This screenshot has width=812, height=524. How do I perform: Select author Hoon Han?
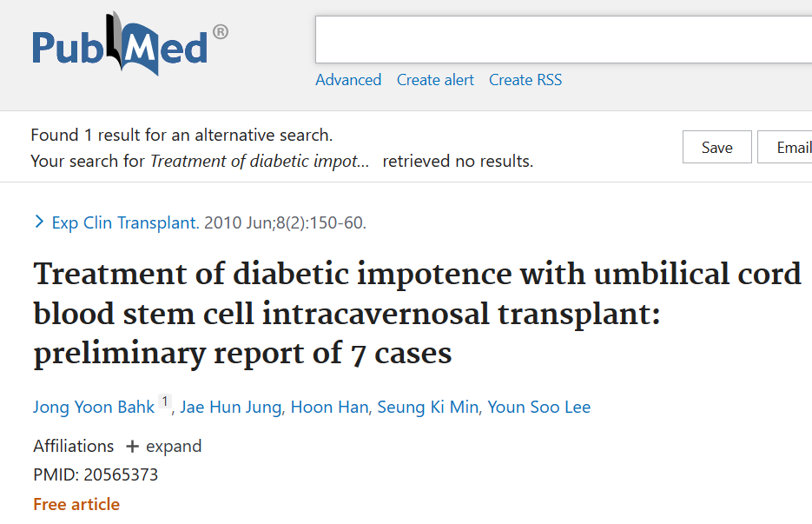tap(329, 408)
